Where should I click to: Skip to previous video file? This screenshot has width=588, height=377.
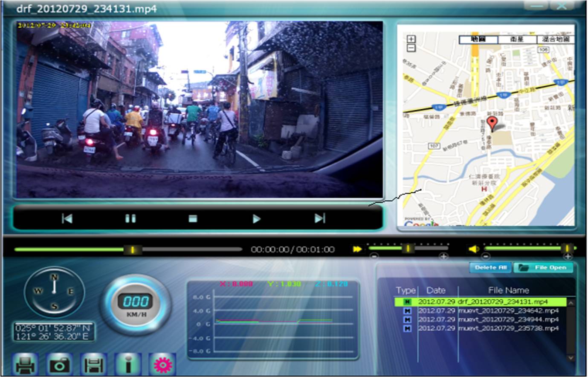tap(67, 219)
